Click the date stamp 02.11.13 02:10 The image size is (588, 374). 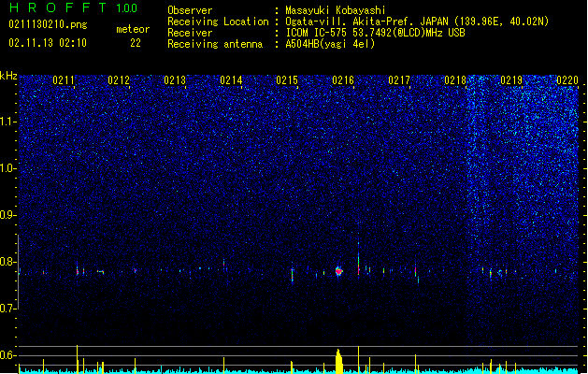point(48,43)
